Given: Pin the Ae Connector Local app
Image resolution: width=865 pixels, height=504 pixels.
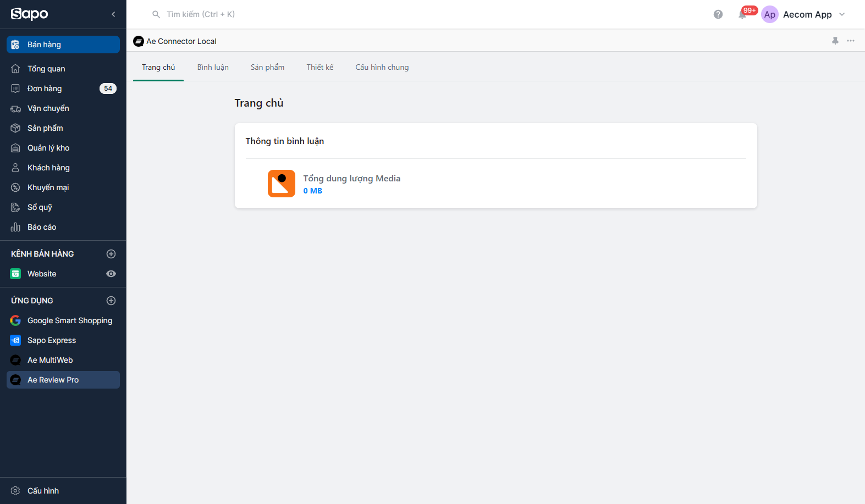Looking at the screenshot, I should tap(835, 41).
